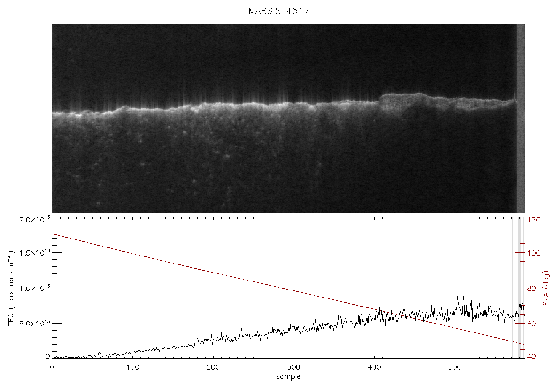The width and height of the screenshot is (558, 392).
Task: Click the '5.0×10¹⁵' TEC tick label
Action: [34, 324]
